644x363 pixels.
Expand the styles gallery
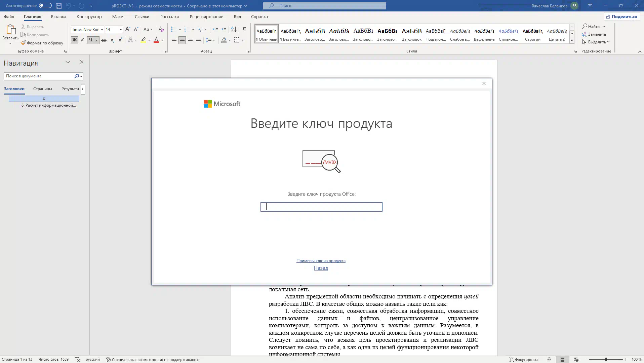point(572,40)
